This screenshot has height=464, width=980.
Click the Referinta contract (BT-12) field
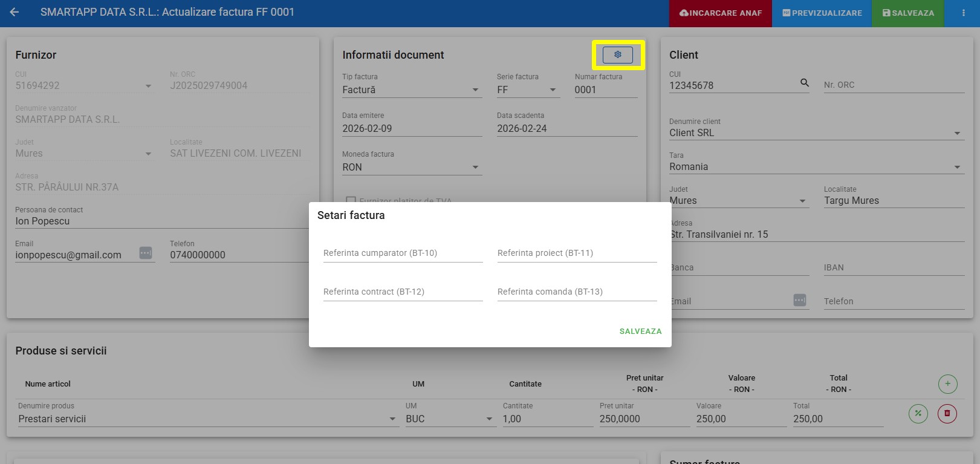[403, 292]
